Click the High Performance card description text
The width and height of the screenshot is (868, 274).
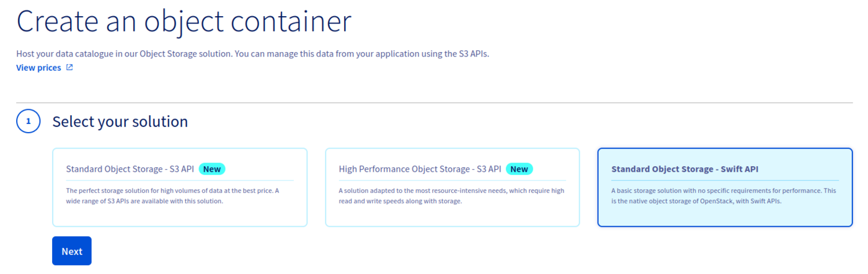[x=451, y=196]
